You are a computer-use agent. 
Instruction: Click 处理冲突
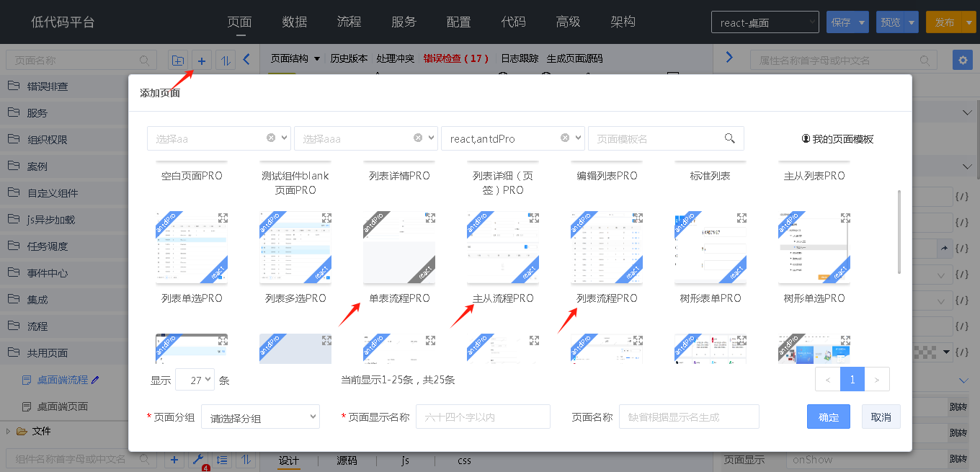(x=396, y=58)
